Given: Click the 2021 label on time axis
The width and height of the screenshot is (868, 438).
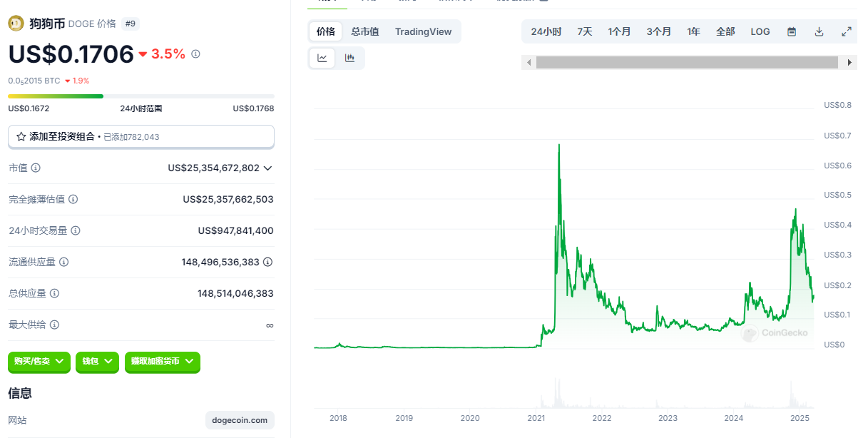Looking at the screenshot, I should [536, 418].
